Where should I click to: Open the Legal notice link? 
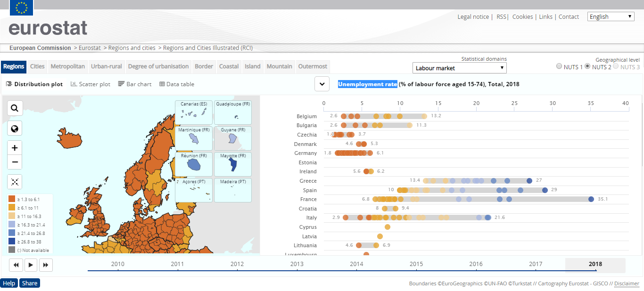(x=473, y=16)
